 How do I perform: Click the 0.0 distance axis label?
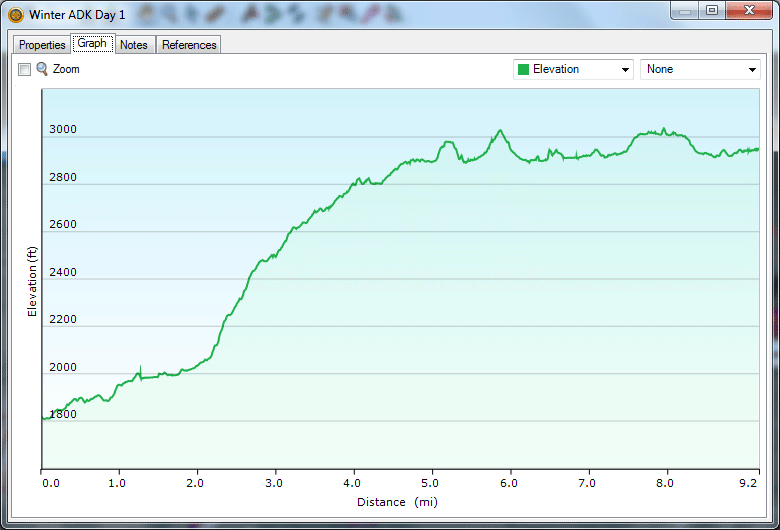pos(51,483)
